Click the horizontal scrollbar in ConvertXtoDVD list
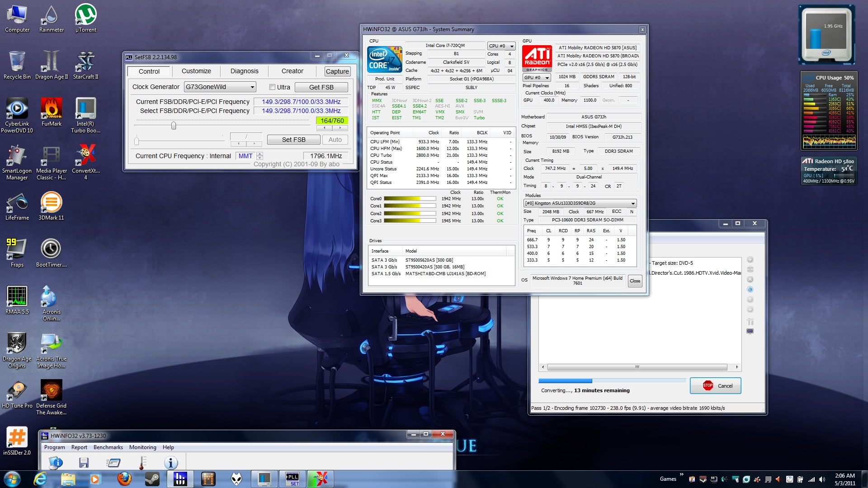The height and width of the screenshot is (488, 868). point(637,367)
